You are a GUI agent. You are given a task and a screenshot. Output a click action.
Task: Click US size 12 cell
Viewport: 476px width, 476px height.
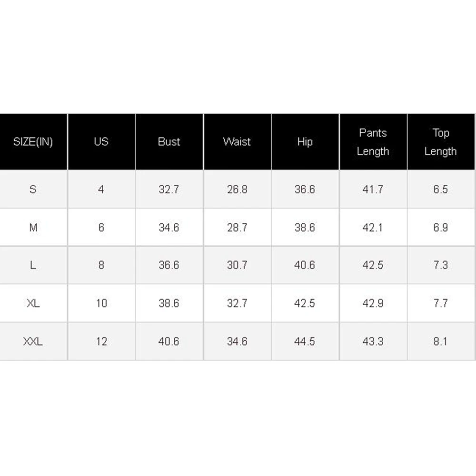pyautogui.click(x=101, y=341)
